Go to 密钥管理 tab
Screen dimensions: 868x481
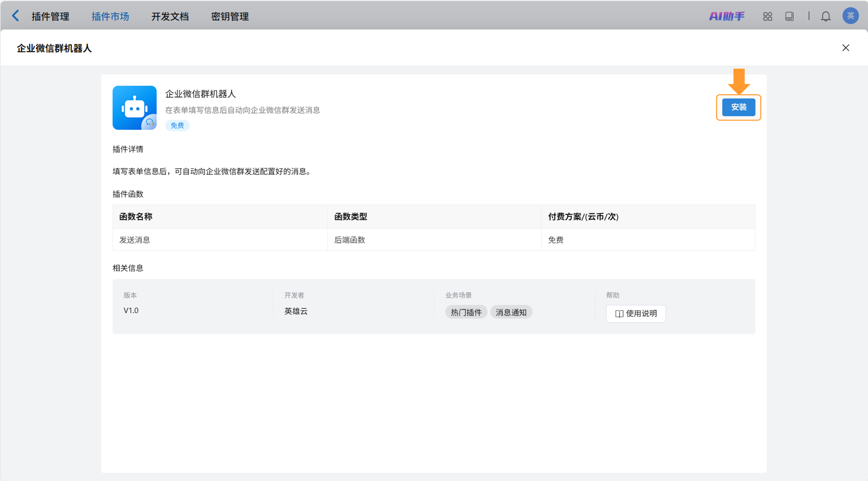230,17
